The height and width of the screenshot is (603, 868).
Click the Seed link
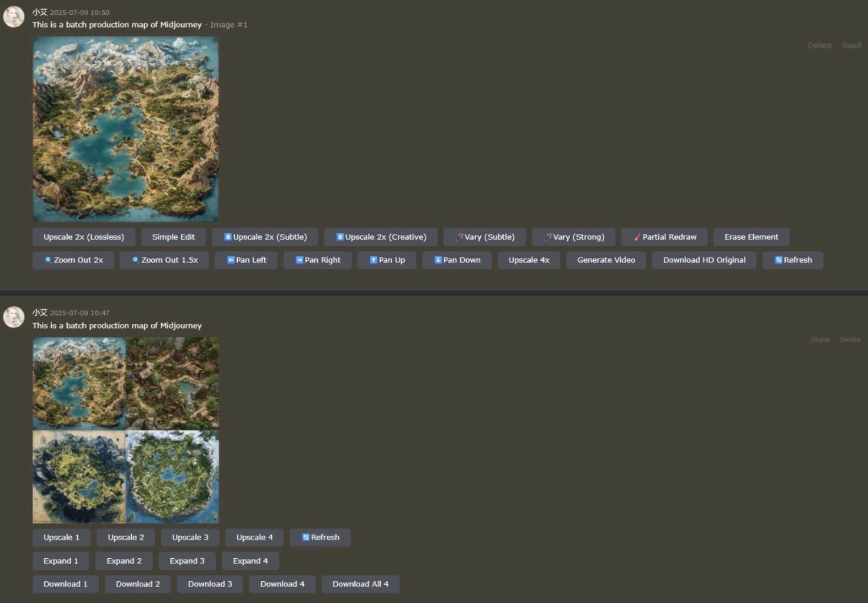[851, 45]
